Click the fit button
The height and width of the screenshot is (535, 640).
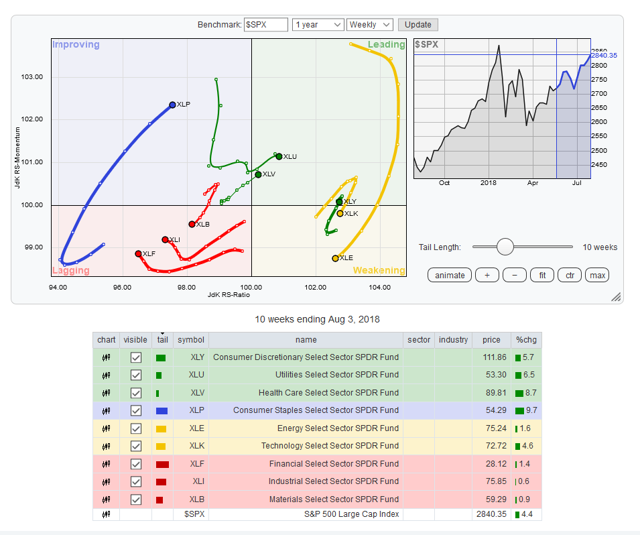[x=542, y=275]
